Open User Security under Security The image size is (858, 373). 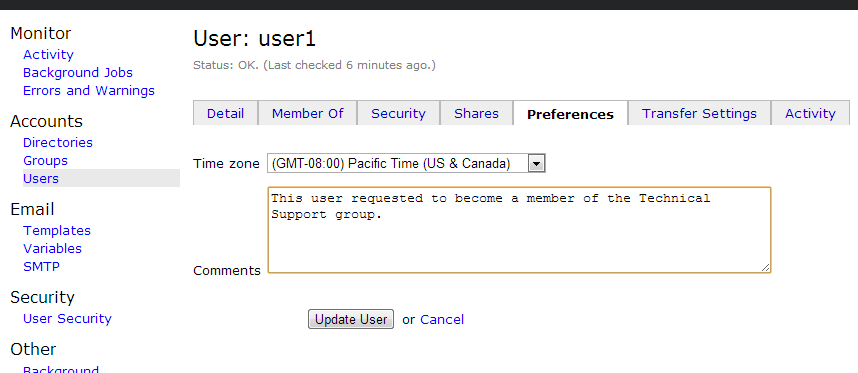[67, 319]
